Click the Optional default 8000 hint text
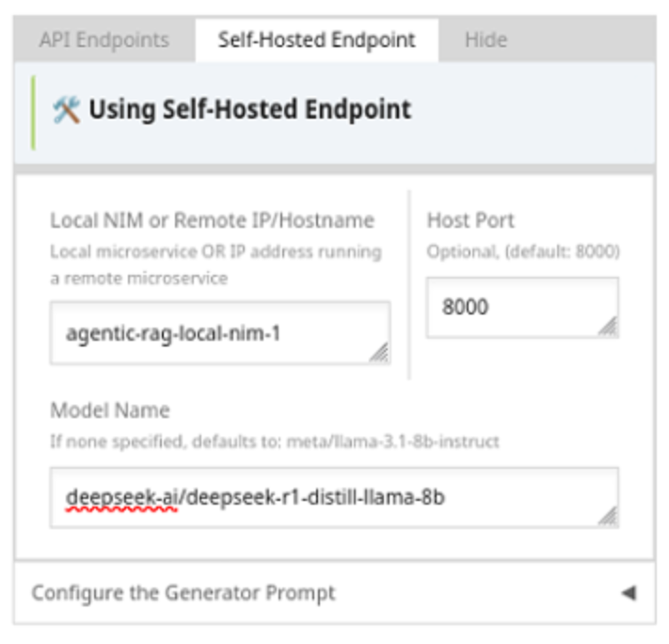This screenshot has height=644, width=669. (523, 251)
